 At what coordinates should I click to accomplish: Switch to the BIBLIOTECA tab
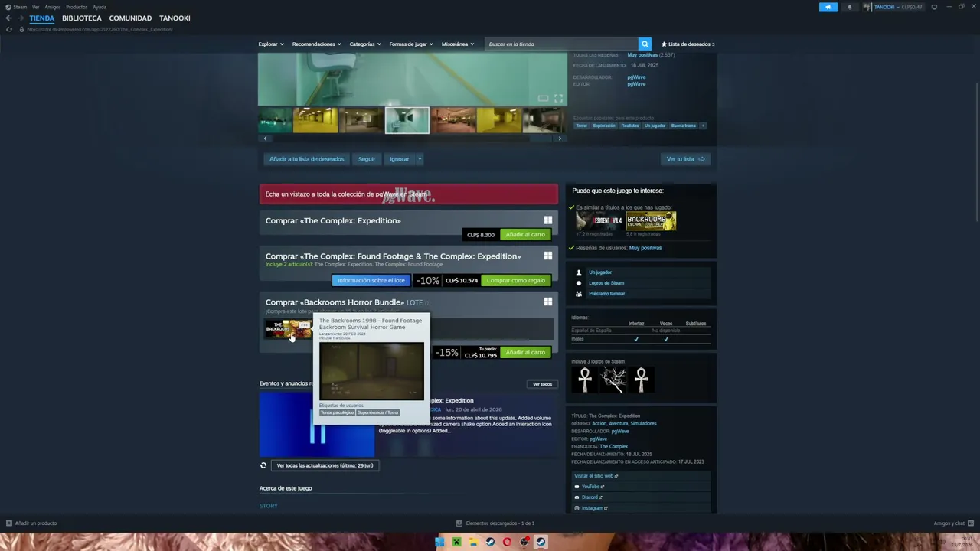pyautogui.click(x=82, y=18)
